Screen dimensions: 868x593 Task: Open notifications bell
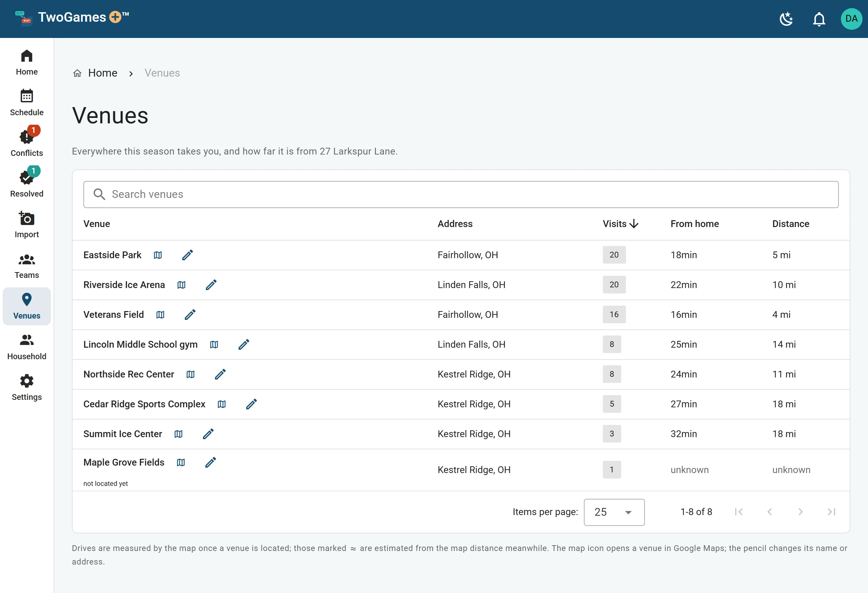(819, 19)
